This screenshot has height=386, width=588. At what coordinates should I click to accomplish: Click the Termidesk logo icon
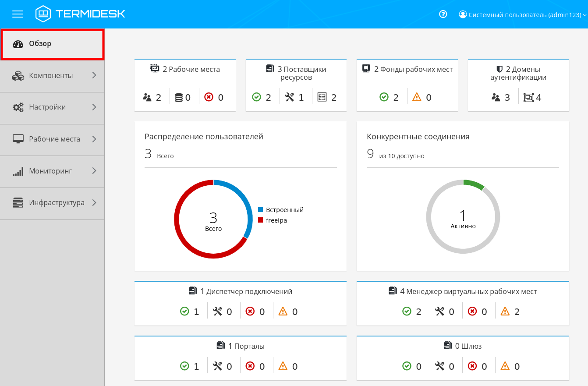(43, 14)
